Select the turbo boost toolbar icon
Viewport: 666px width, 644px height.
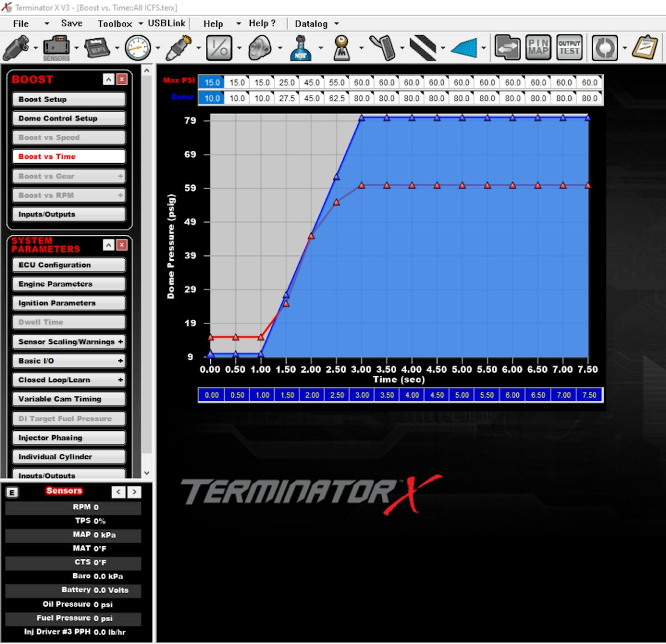point(259,48)
